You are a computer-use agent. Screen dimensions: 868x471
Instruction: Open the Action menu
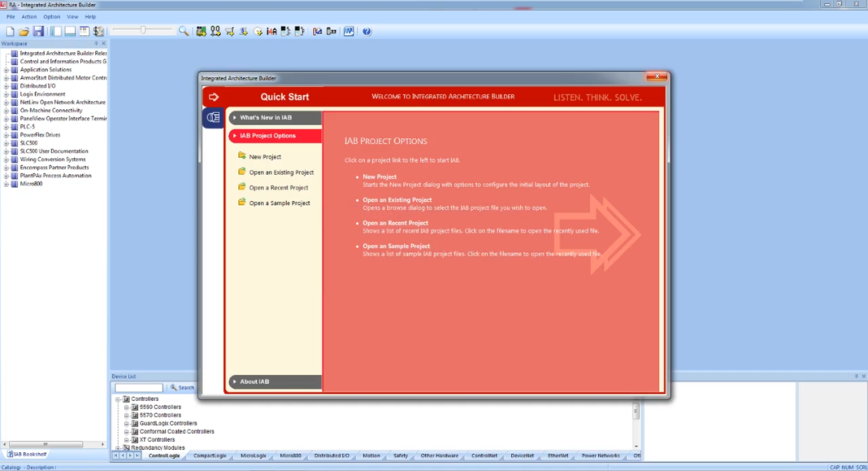(28, 16)
